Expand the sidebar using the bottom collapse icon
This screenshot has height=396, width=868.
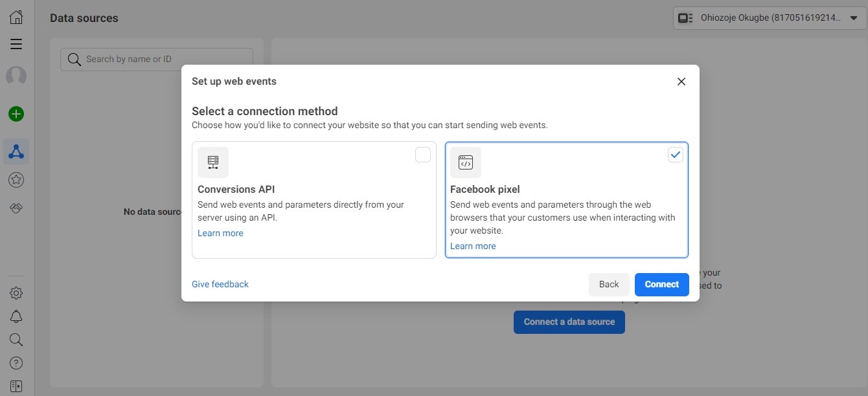coord(16,385)
